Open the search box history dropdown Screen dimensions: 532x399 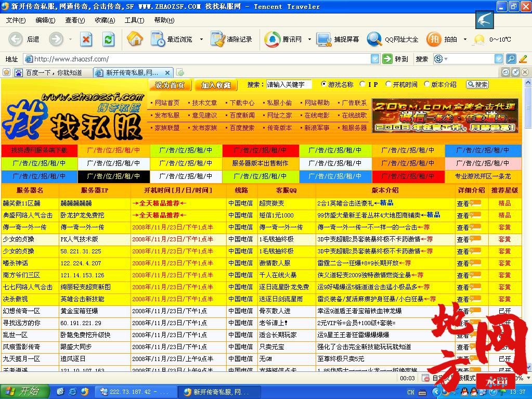coord(499,59)
